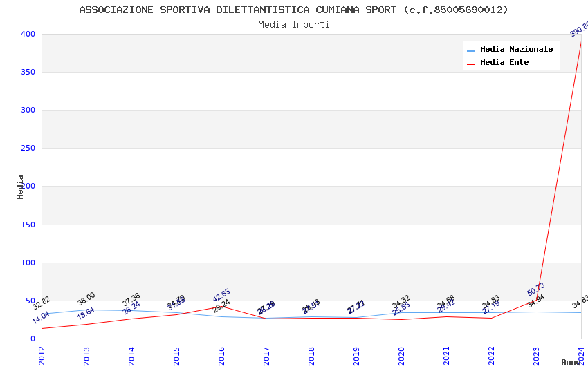
Task: Select year 2013 on the x-axis
Action: pyautogui.click(x=86, y=356)
